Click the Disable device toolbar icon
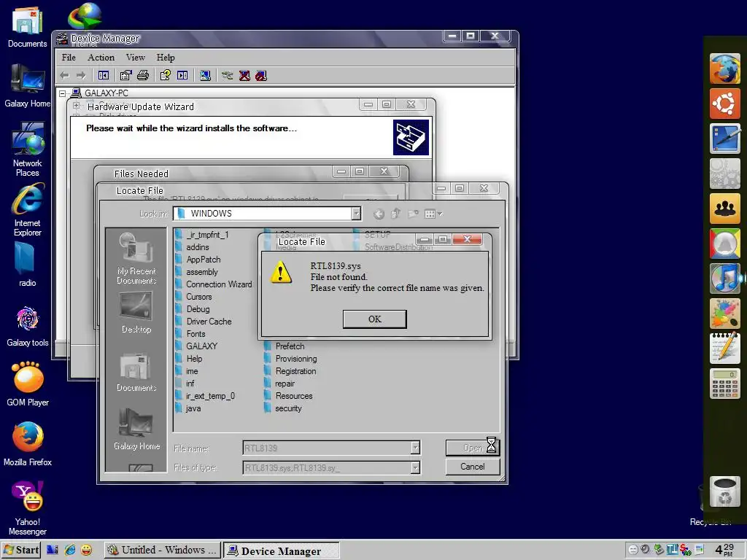Viewport: 747px width, 560px height. (261, 75)
